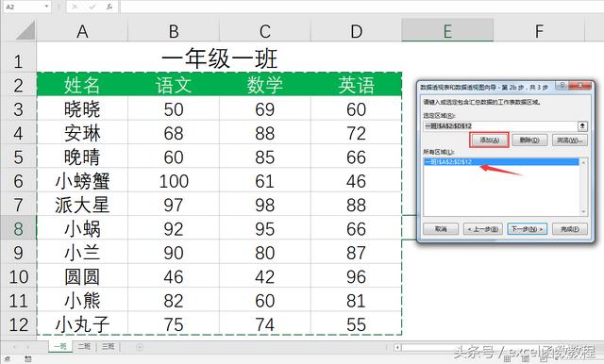Click the cell containing 安琳
Screen dimensions: 604x364
click(x=82, y=133)
